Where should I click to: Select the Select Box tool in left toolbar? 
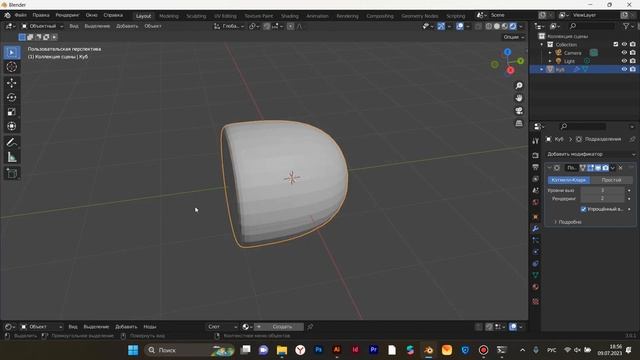point(11,53)
